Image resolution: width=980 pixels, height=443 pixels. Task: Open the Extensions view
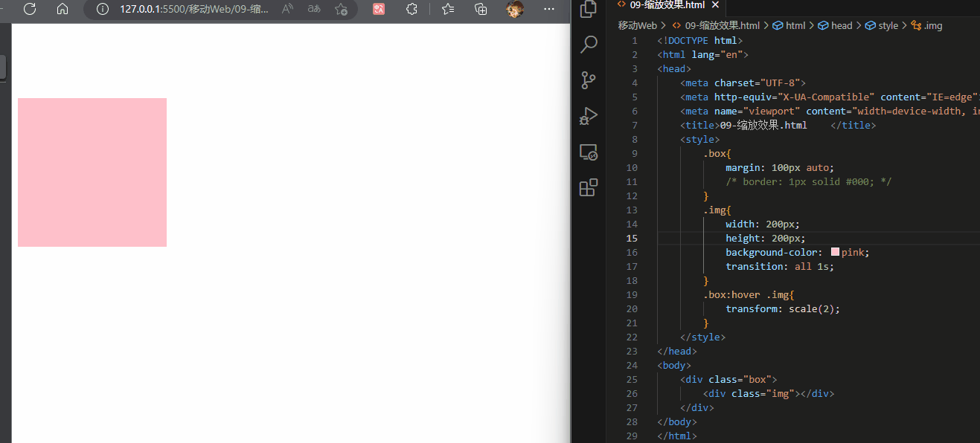589,187
